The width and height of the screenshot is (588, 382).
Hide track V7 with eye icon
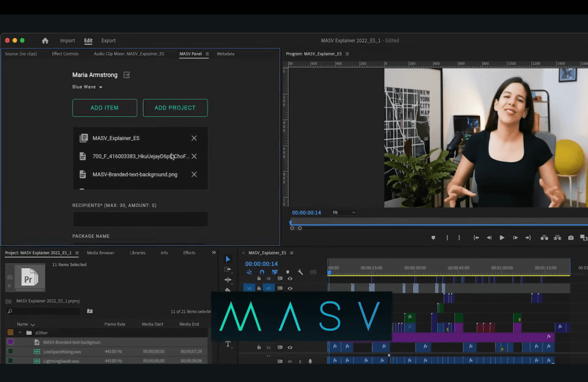[290, 288]
